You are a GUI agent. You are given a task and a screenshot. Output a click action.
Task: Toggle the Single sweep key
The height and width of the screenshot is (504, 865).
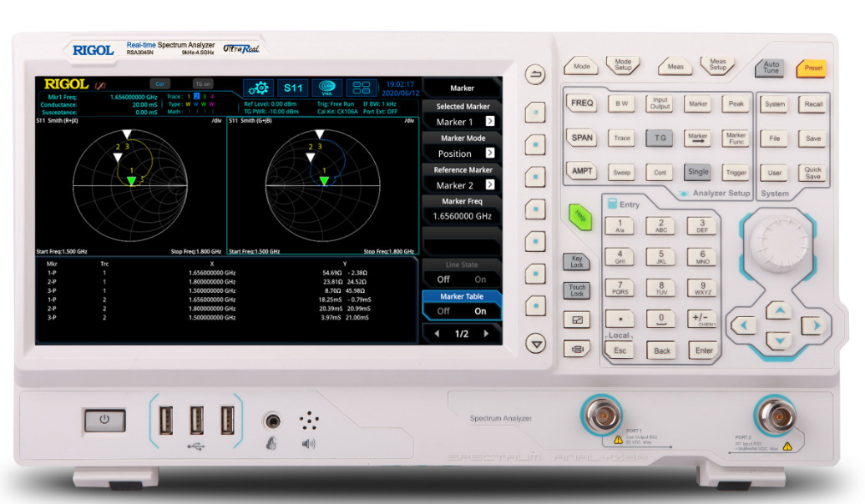click(x=698, y=172)
